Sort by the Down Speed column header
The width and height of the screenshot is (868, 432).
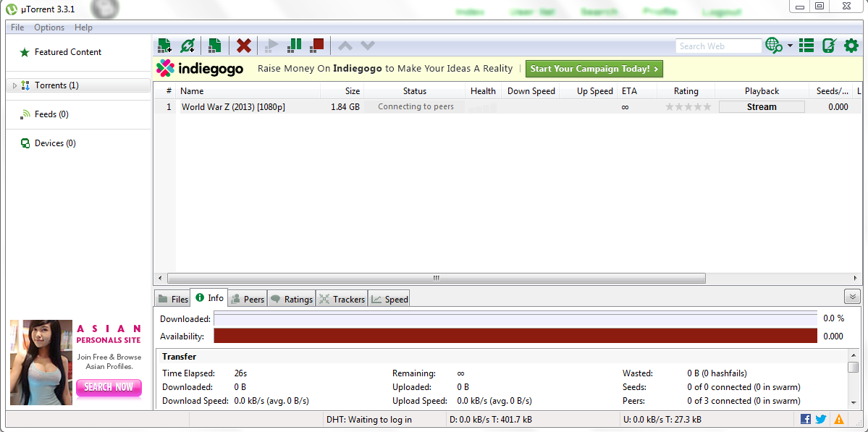tap(531, 91)
